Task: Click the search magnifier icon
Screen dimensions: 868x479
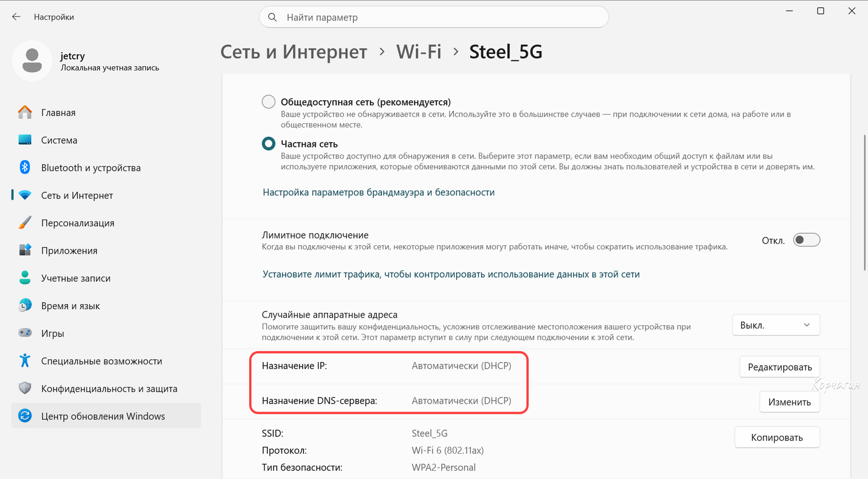Action: (272, 18)
